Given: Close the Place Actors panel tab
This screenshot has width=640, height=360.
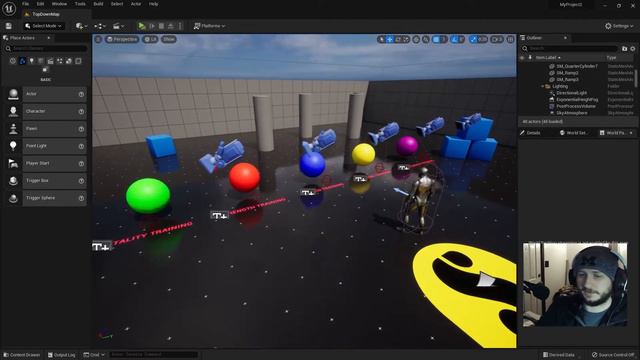Looking at the screenshot, I should (49, 38).
